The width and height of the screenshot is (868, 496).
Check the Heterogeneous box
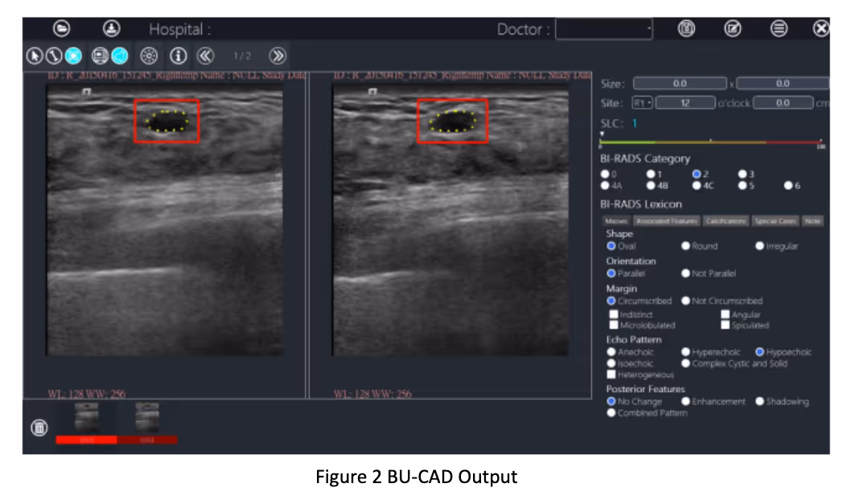[x=611, y=375]
